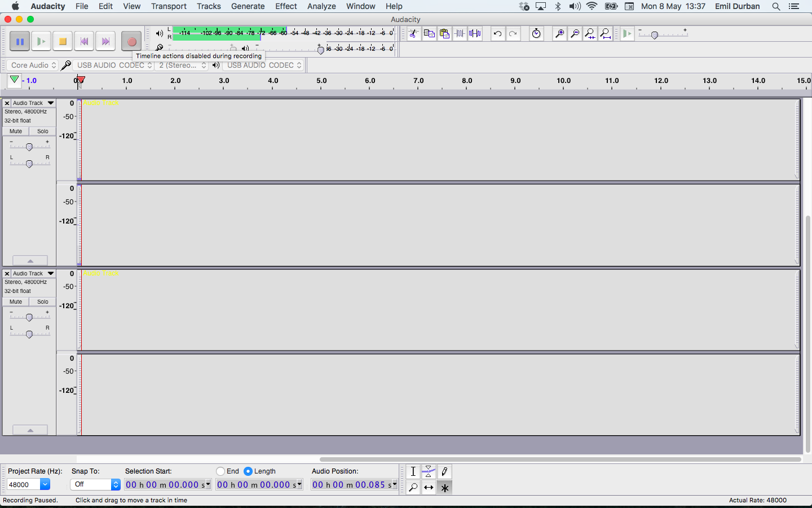This screenshot has width=812, height=508.
Task: Click first track pan slider knob
Action: point(29,164)
